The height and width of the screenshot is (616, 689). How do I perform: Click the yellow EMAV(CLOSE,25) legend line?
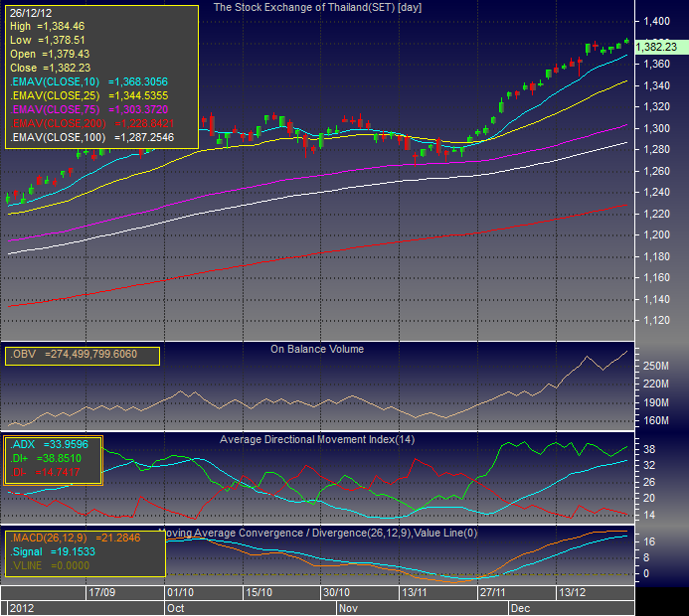[89, 95]
